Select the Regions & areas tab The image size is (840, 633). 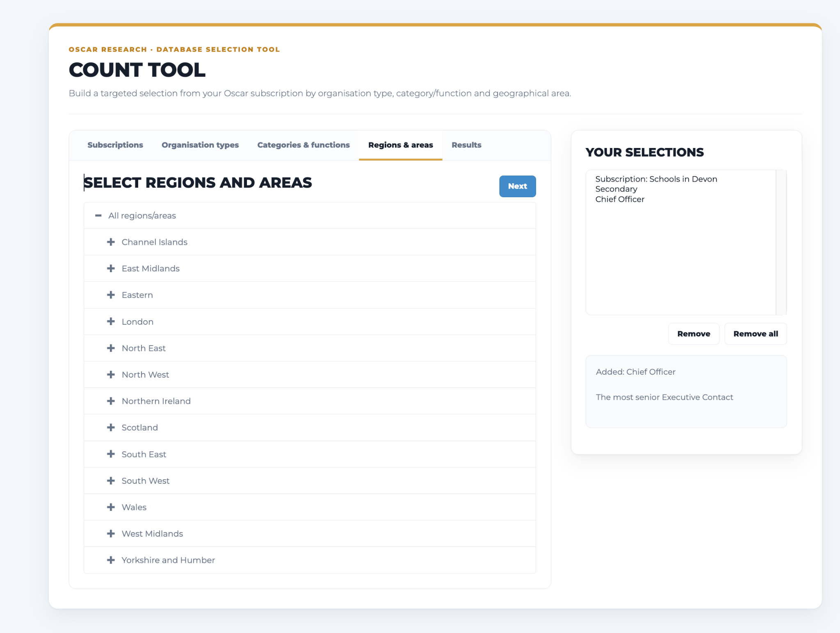401,145
